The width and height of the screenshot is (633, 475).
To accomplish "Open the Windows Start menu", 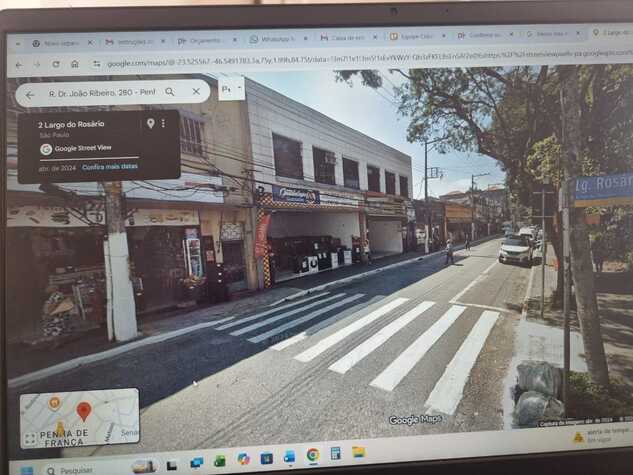I will coord(27,471).
